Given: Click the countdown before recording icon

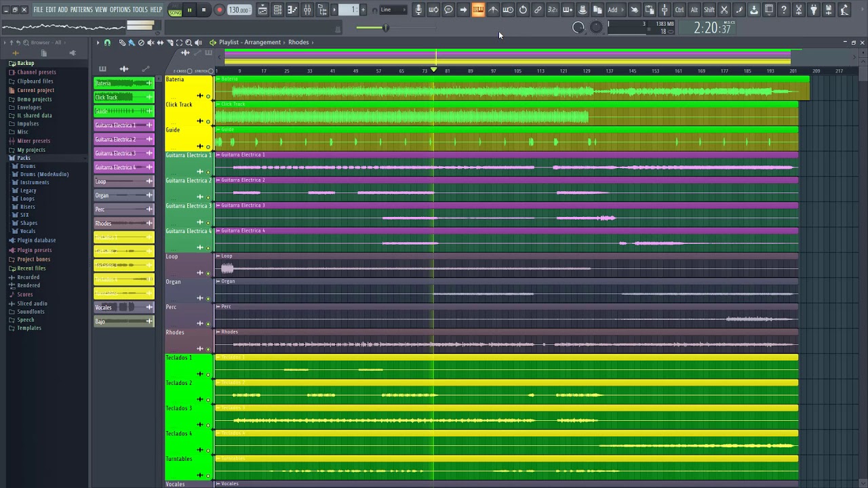Looking at the screenshot, I should tap(553, 9).
